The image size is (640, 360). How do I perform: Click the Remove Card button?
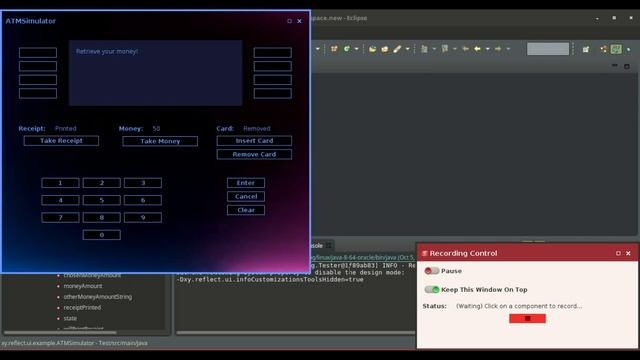click(x=254, y=154)
